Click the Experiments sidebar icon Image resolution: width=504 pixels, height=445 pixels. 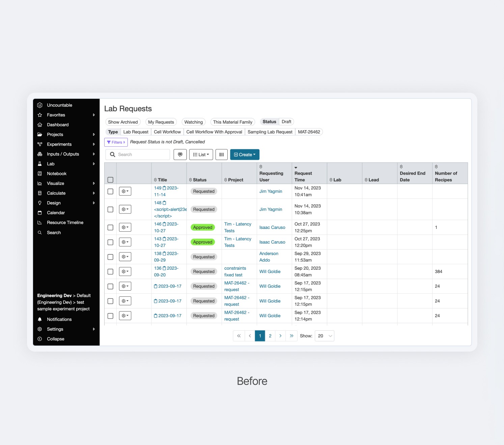tap(40, 144)
